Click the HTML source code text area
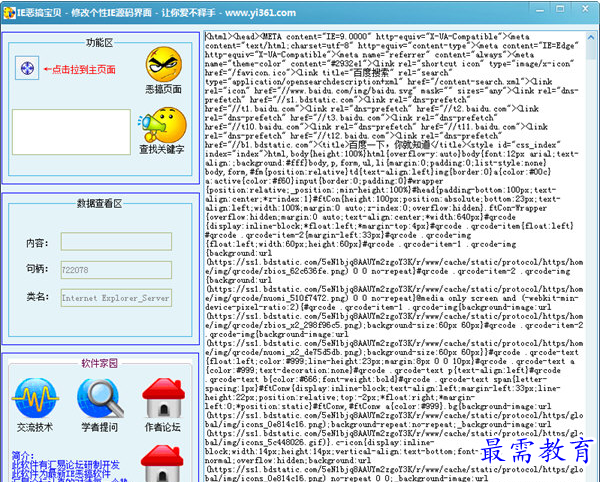Image resolution: width=602 pixels, height=482 pixels. [394, 257]
